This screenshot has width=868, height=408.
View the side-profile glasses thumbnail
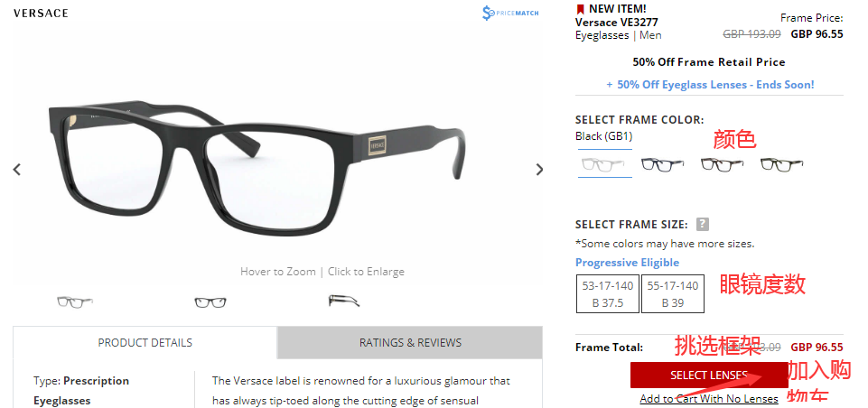coord(344,301)
